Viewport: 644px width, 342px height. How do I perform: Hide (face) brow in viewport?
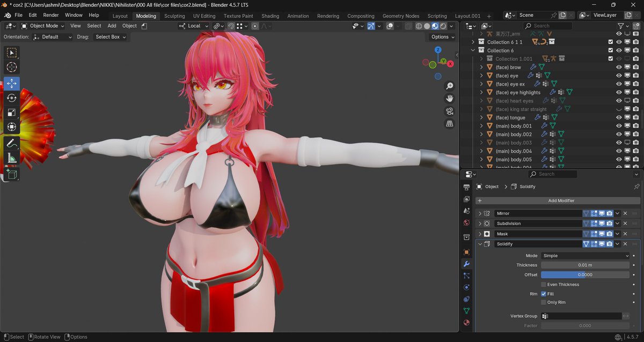619,67
